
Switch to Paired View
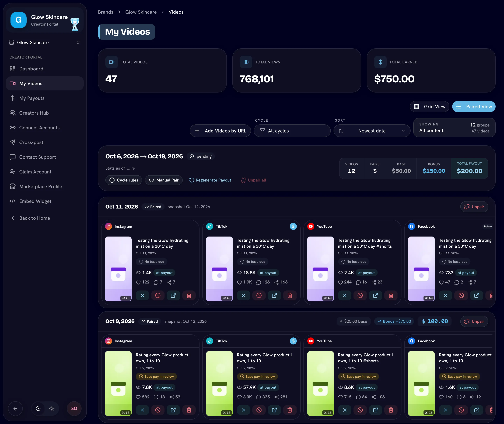tap(474, 107)
